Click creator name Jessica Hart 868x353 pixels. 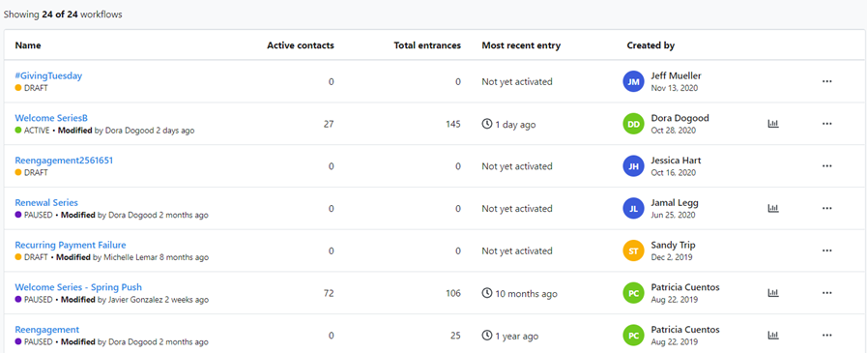[676, 161]
